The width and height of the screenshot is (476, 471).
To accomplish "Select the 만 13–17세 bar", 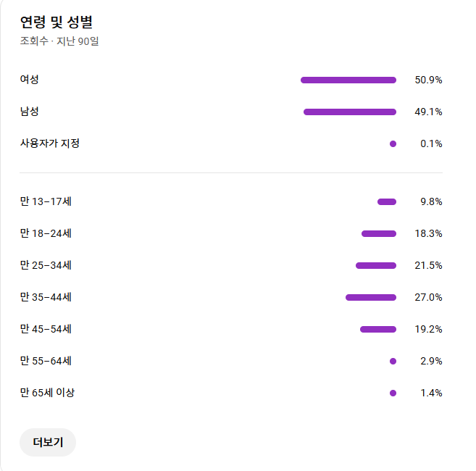I will pos(387,202).
